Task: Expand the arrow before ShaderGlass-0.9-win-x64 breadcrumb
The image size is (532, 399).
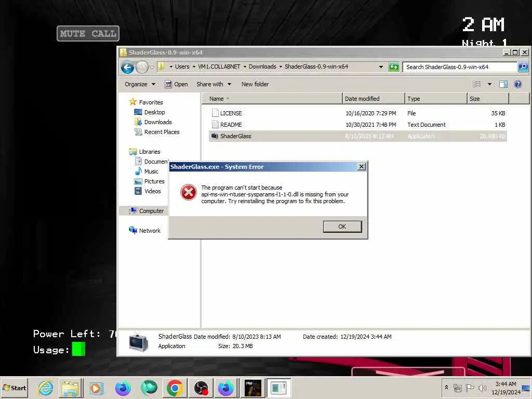Action: click(x=281, y=67)
